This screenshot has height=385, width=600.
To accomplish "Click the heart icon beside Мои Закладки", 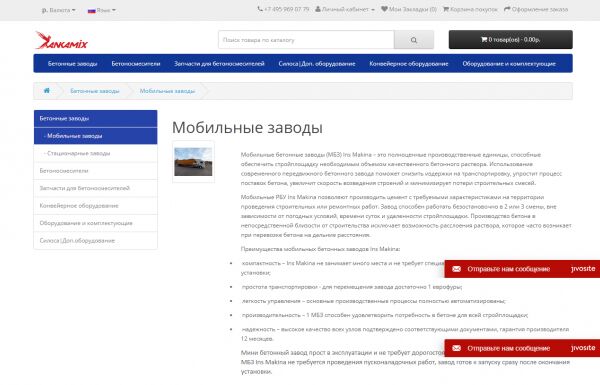I will (384, 9).
